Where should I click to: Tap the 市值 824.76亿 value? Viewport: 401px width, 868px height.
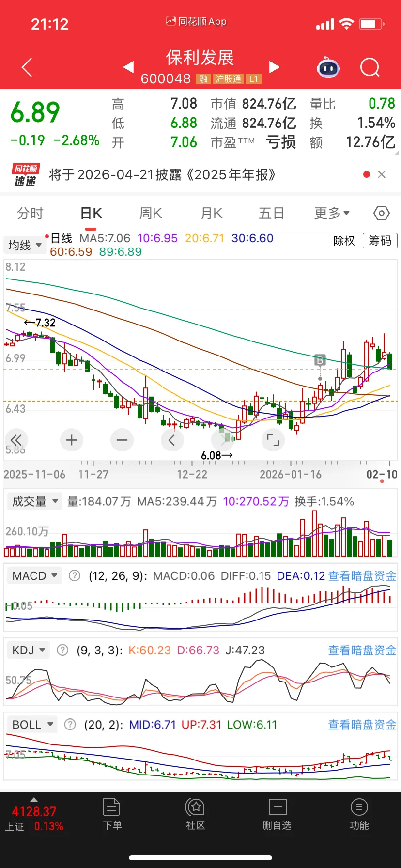(x=253, y=104)
